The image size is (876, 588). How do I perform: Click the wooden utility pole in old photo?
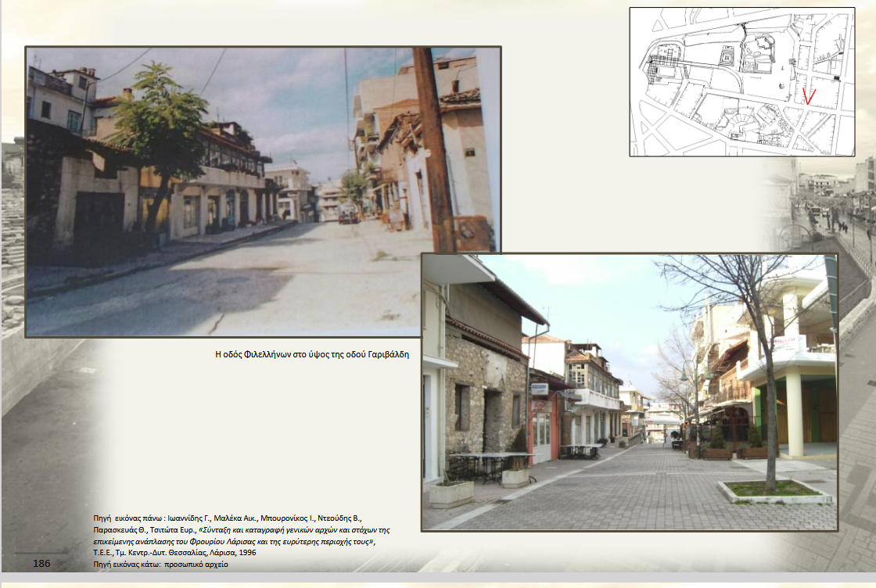click(x=433, y=149)
